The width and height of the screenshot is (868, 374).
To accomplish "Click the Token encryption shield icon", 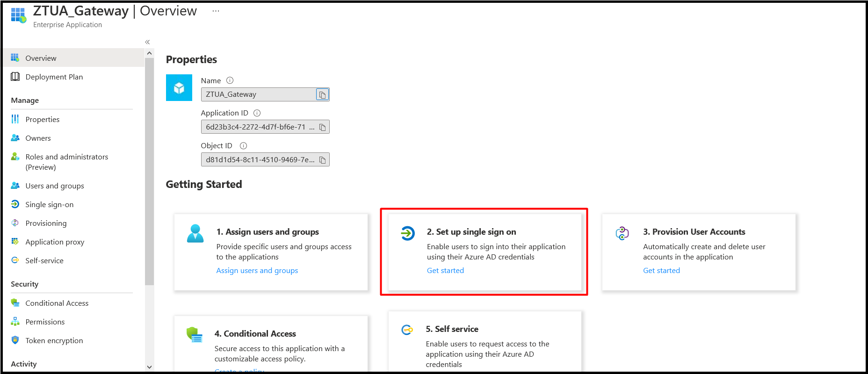I will click(15, 340).
